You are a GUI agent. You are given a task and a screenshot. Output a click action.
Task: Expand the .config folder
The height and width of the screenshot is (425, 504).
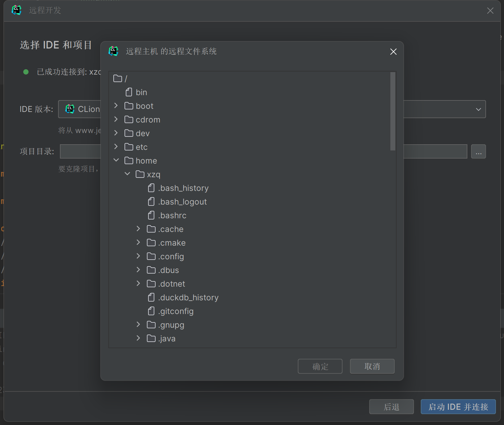click(x=138, y=256)
